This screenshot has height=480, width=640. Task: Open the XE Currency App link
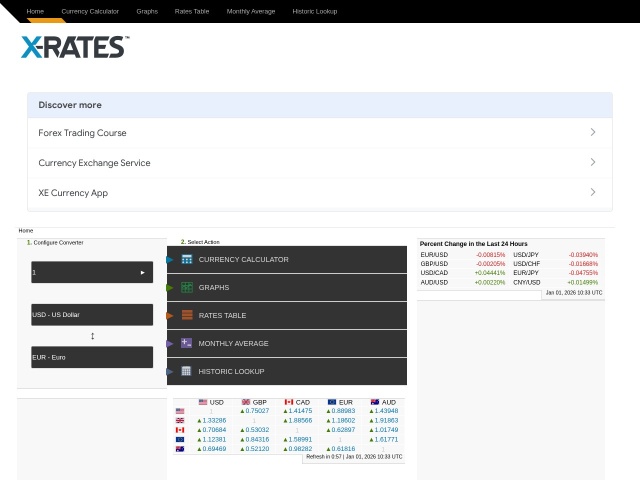tap(73, 193)
